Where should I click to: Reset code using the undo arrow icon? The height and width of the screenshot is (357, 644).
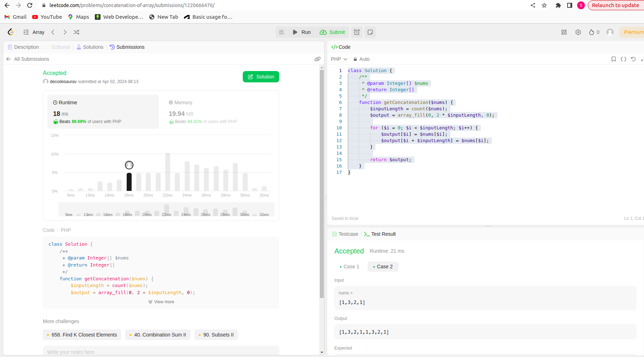(633, 59)
